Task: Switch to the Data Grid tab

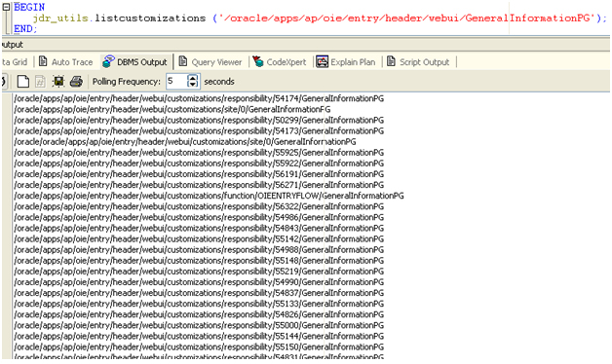Action: (15, 62)
